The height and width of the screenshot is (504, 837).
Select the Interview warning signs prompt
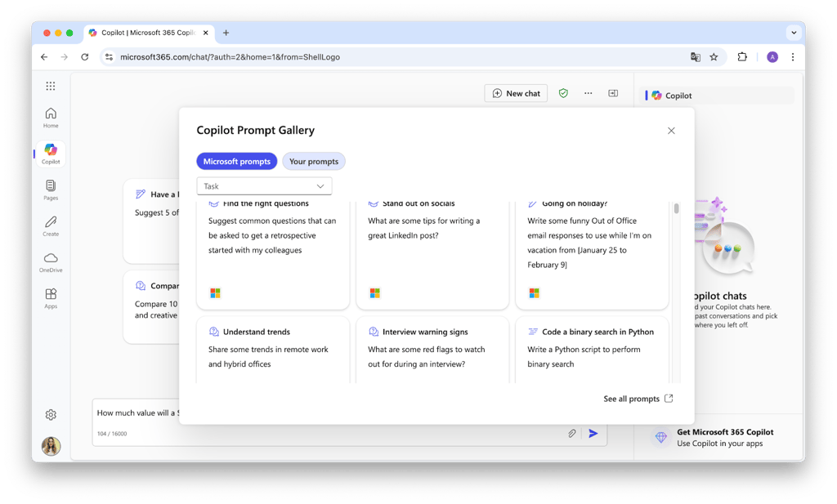point(432,350)
